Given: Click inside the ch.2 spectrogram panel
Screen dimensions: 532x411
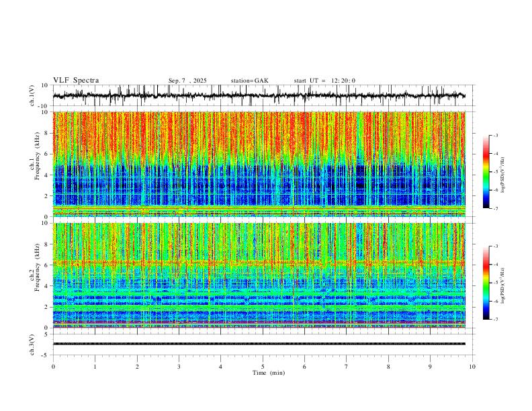Looking at the screenshot, I should pos(259,275).
